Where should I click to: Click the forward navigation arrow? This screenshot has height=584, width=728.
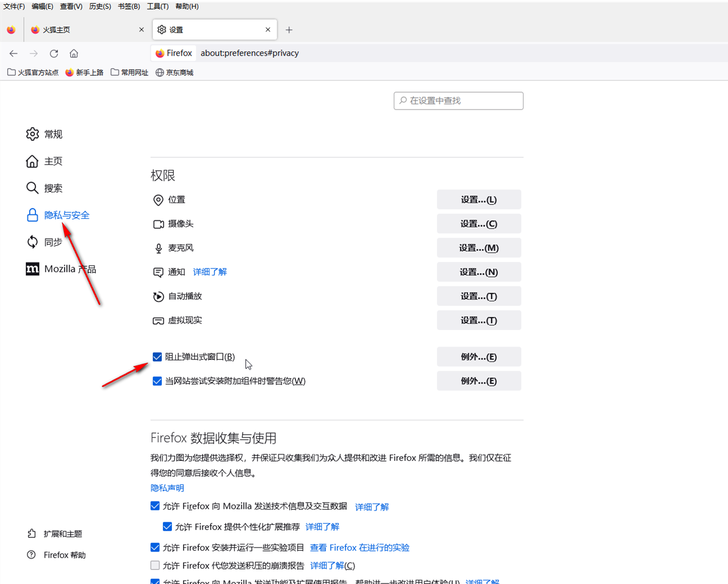tap(34, 53)
